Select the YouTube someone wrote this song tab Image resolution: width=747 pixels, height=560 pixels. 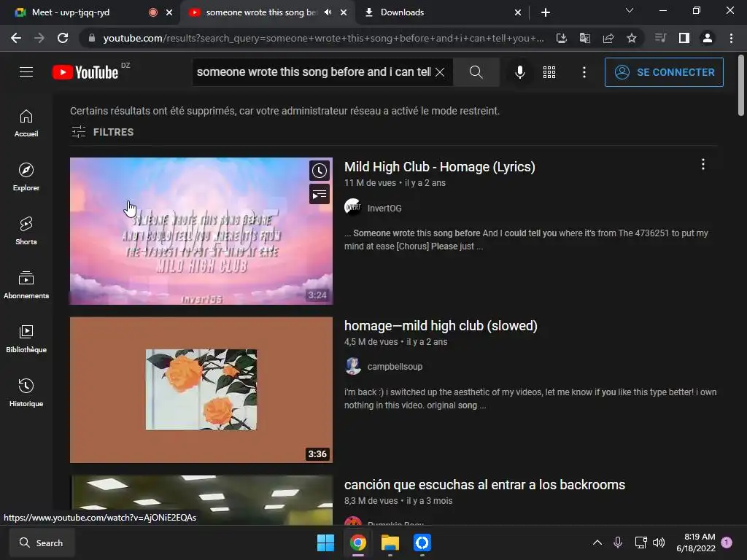tap(261, 12)
